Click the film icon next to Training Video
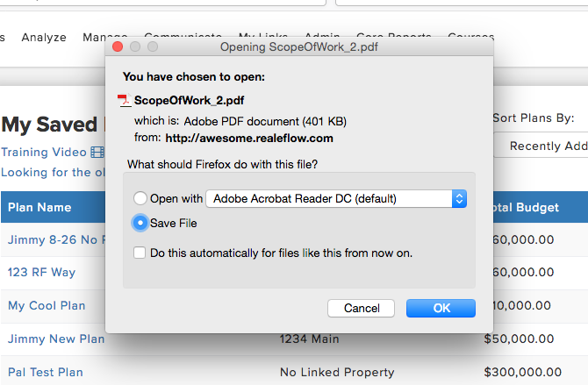This screenshot has height=385, width=588. coord(97,153)
